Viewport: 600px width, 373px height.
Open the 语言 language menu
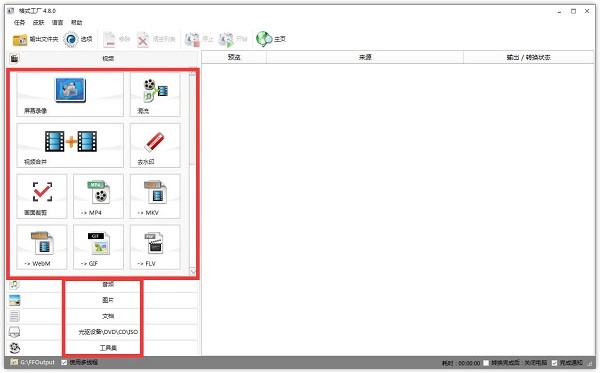coord(57,23)
